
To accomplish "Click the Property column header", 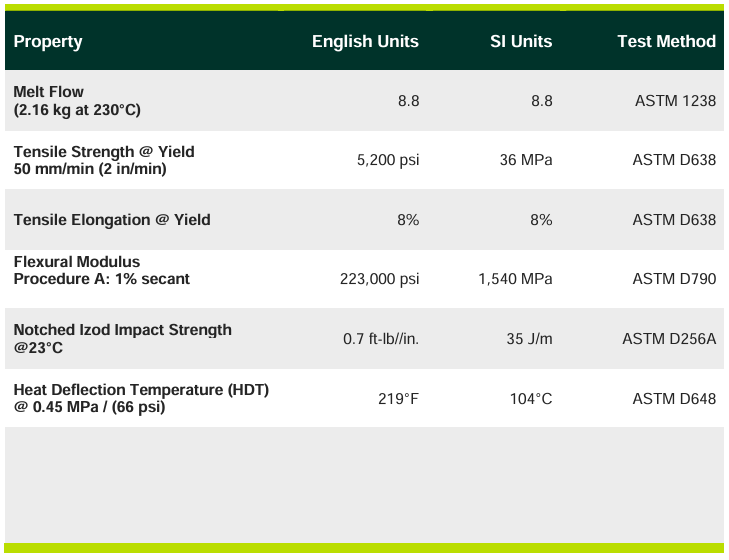I will 48,42.
